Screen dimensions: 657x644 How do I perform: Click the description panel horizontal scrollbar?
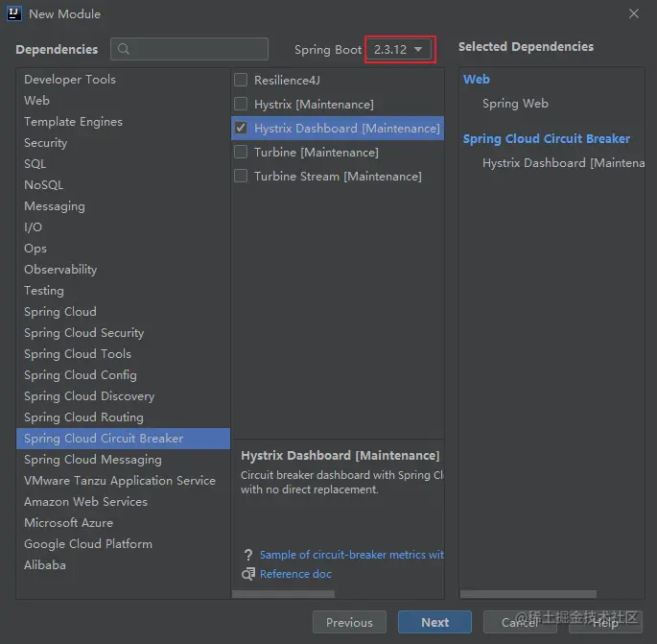283,594
